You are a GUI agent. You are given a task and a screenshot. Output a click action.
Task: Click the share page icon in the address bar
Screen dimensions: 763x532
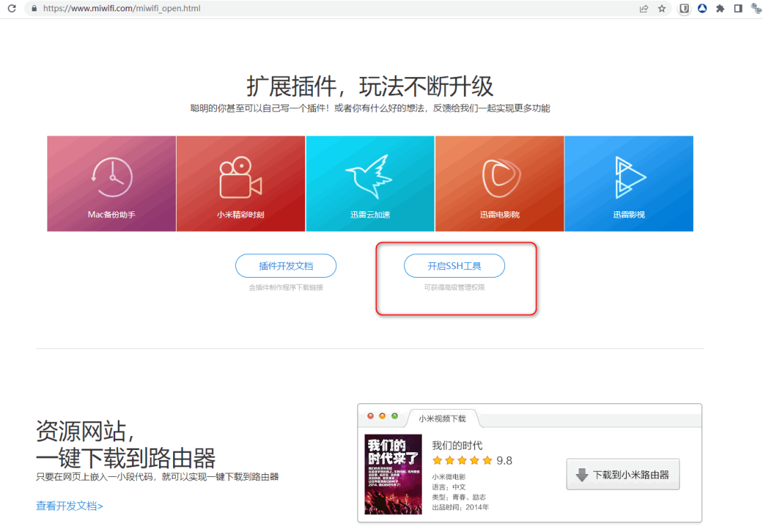(x=644, y=8)
